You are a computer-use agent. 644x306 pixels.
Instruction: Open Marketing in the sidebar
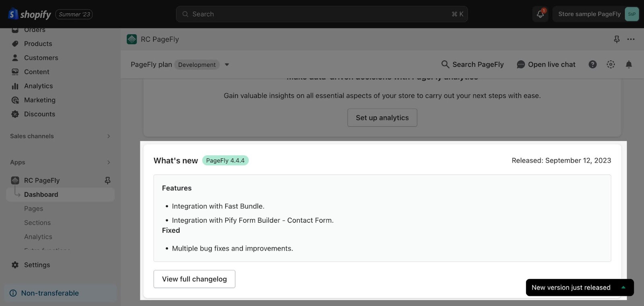coord(40,100)
